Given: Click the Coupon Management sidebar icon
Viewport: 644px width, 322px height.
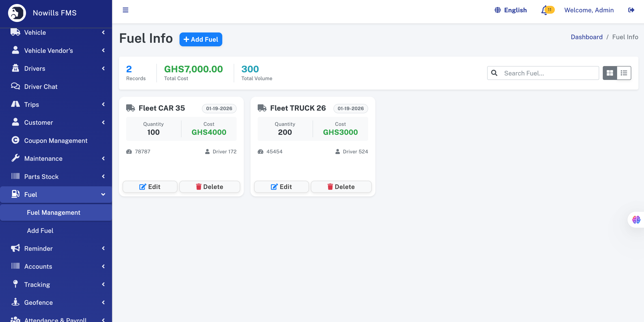Looking at the screenshot, I should [x=15, y=140].
